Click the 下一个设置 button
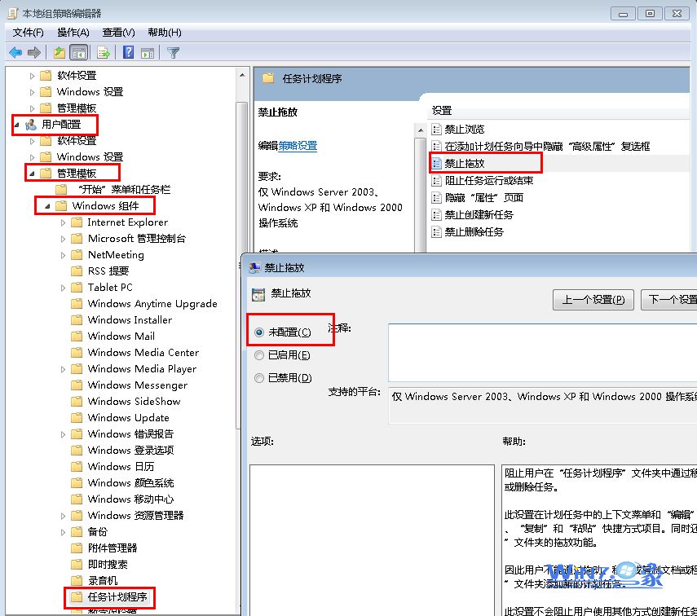The height and width of the screenshot is (616, 697). [x=669, y=300]
